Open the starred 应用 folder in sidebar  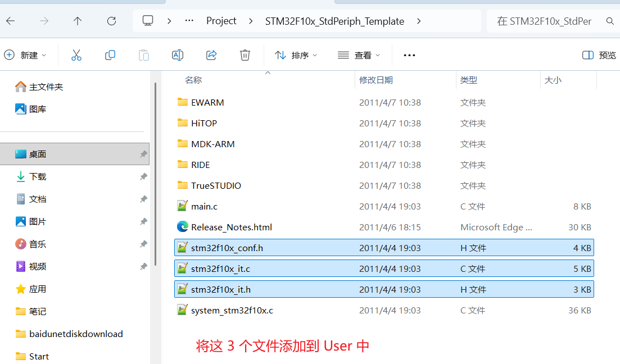(x=31, y=289)
